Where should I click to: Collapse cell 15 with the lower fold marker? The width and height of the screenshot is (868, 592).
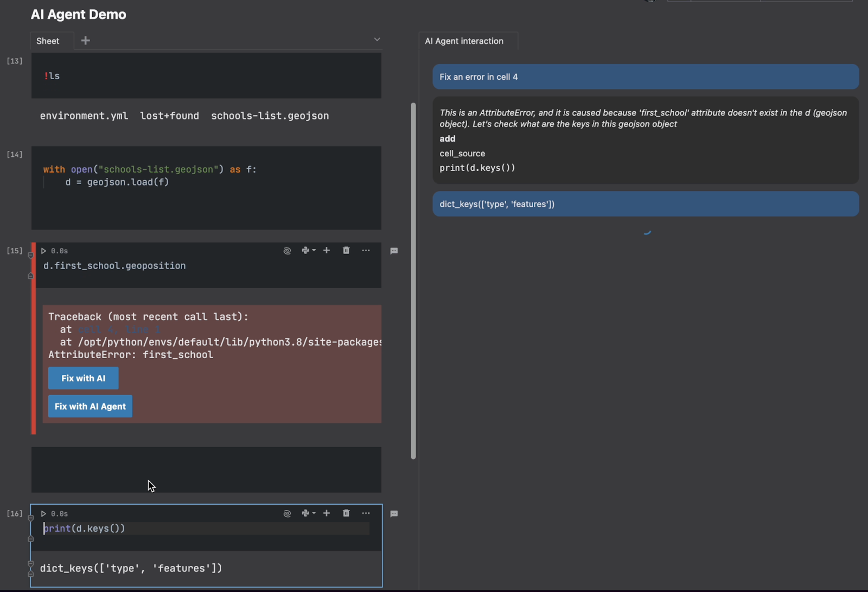(31, 276)
